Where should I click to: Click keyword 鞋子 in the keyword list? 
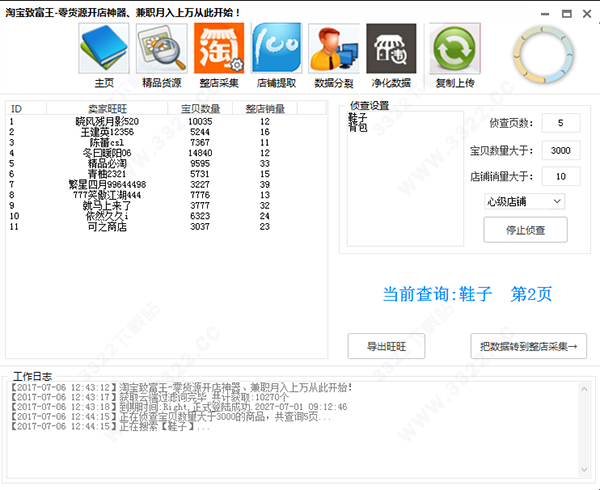pos(358,117)
